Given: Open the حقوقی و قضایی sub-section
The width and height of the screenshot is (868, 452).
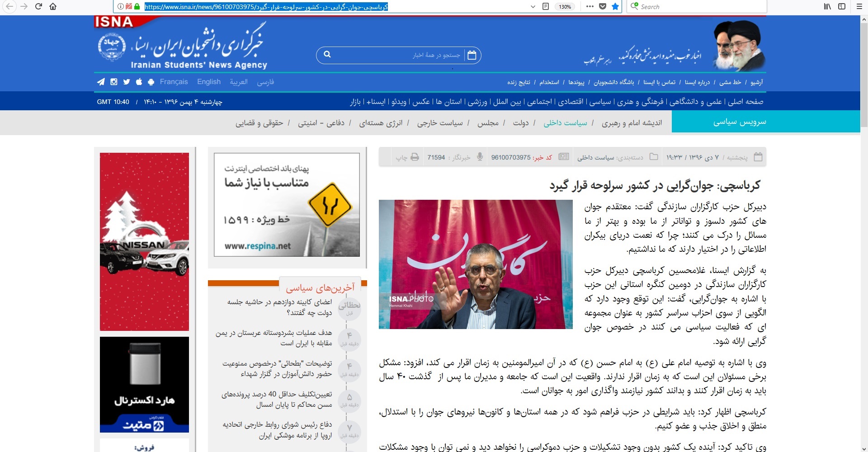Looking at the screenshot, I should [x=259, y=122].
